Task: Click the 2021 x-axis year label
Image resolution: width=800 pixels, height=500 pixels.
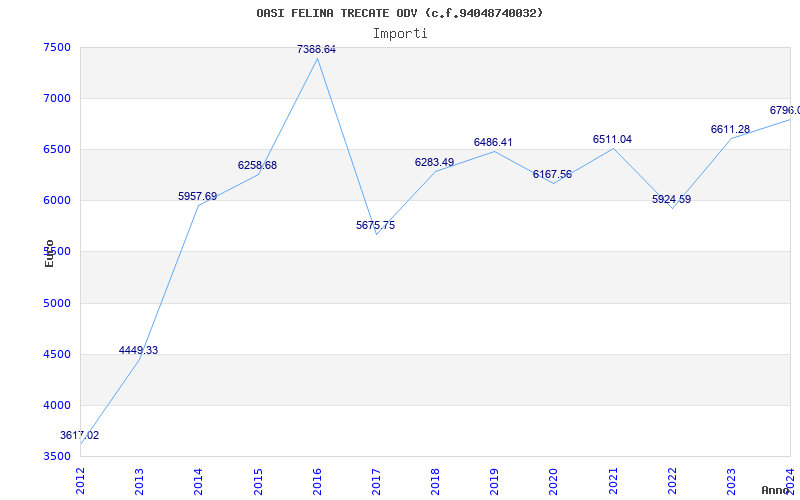Action: [x=613, y=481]
